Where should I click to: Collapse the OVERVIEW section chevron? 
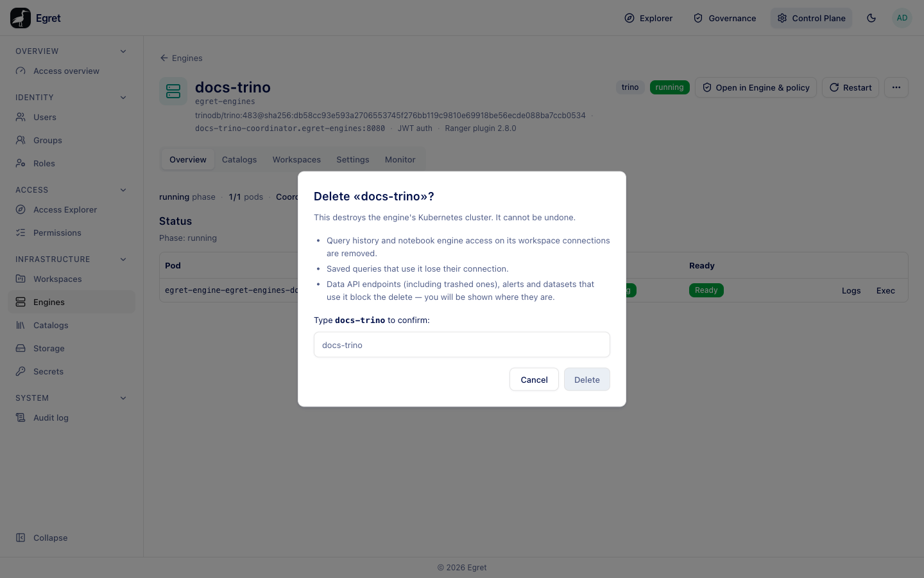(x=123, y=51)
